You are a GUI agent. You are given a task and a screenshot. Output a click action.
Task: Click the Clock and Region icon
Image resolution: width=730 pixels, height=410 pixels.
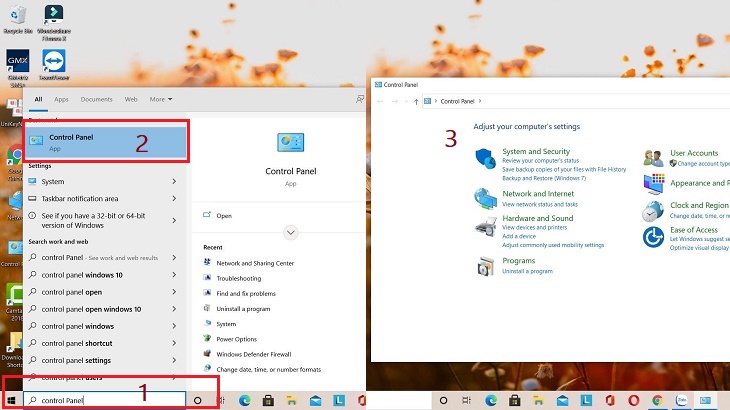tap(653, 211)
